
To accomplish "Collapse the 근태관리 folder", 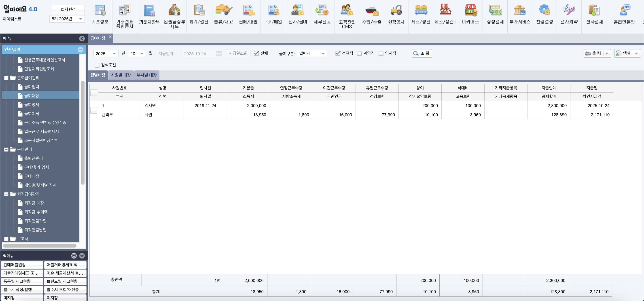I will pyautogui.click(x=6, y=150).
